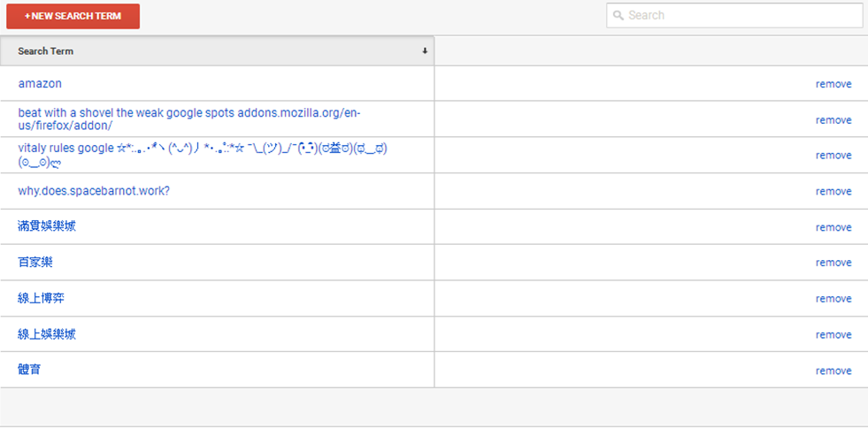Image resolution: width=868 pixels, height=428 pixels.
Task: Open the amazon search term
Action: pos(40,83)
